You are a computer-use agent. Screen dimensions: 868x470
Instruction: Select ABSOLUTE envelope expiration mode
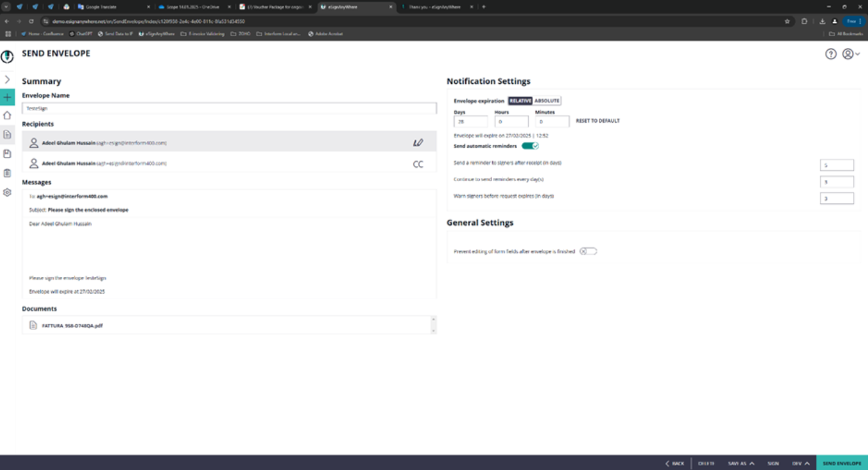(547, 101)
